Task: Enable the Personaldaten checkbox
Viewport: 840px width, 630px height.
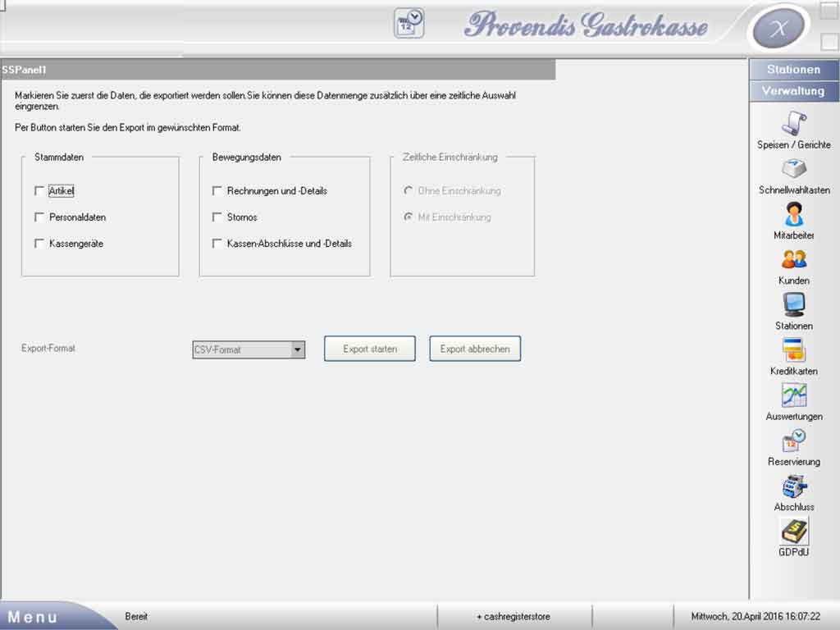Action: 39,217
